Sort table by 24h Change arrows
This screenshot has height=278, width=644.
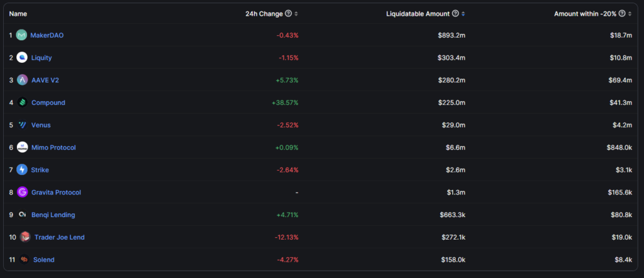pos(296,13)
